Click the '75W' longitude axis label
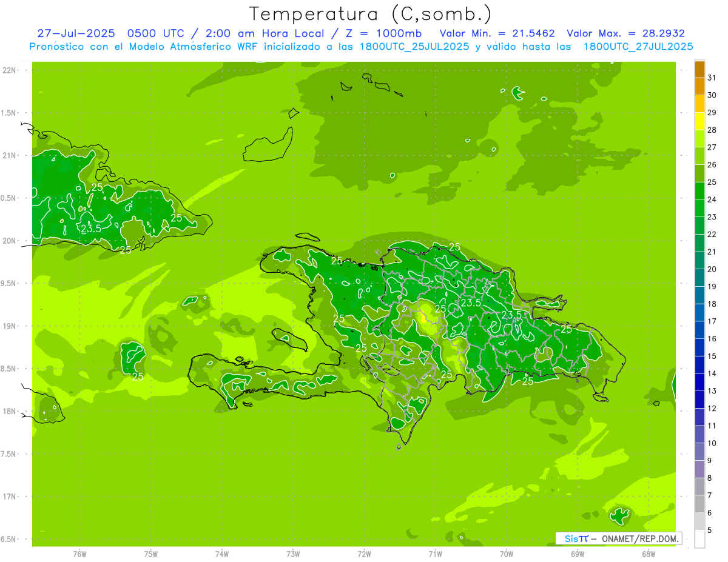The width and height of the screenshot is (728, 562). (151, 554)
